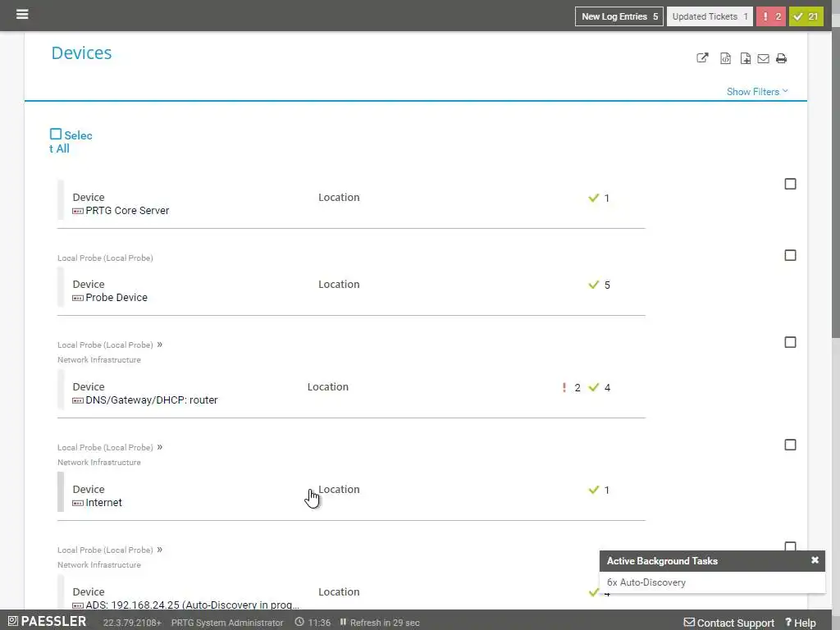
Task: Open Updated Tickets 1
Action: (x=710, y=16)
